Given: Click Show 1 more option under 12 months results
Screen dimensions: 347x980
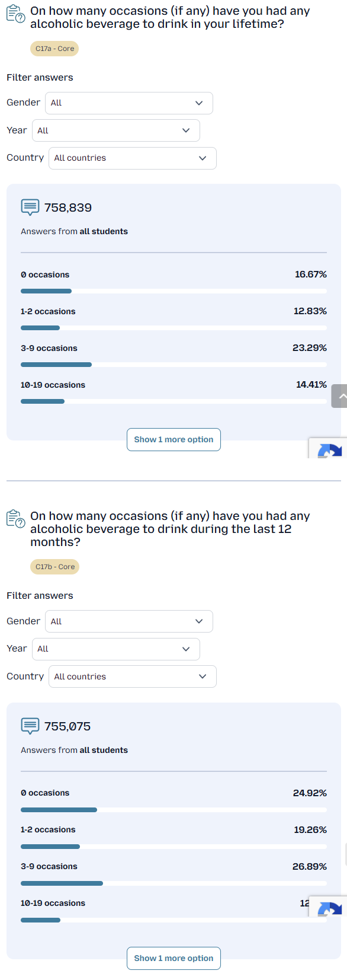Looking at the screenshot, I should click(x=173, y=958).
